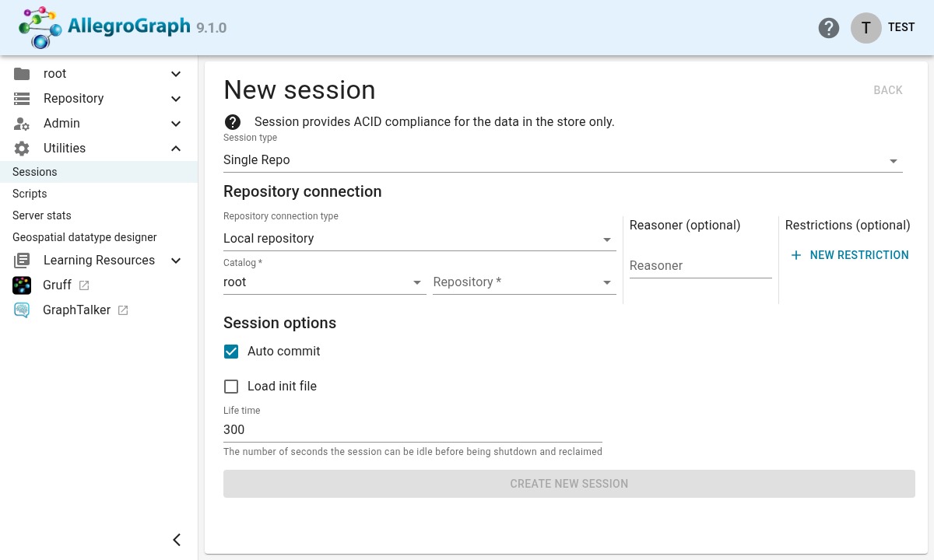Viewport: 934px width, 560px height.
Task: Click NEW RESTRICTION button
Action: 850,255
